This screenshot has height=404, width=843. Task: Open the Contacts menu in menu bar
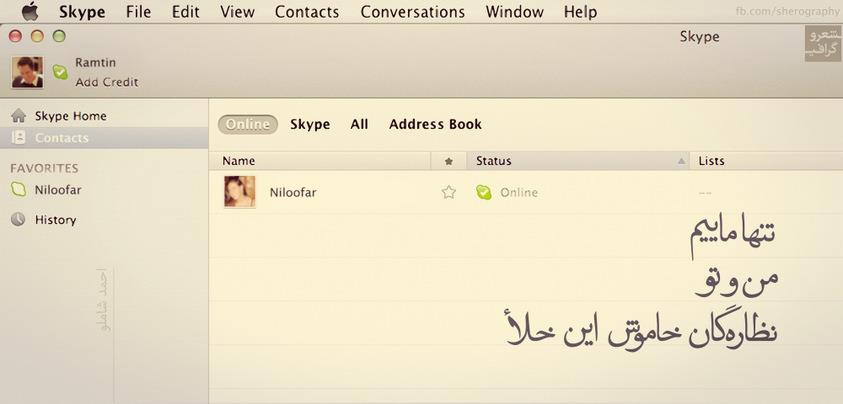[307, 12]
